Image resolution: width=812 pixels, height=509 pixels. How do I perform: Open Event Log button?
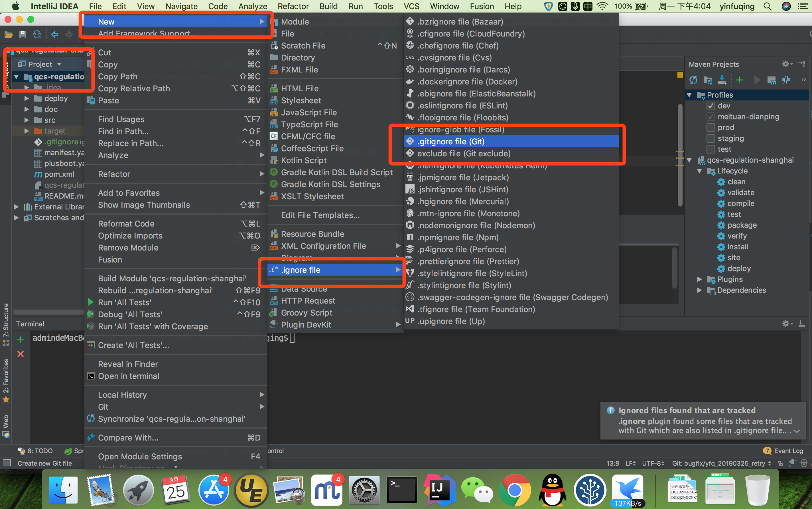783,451
